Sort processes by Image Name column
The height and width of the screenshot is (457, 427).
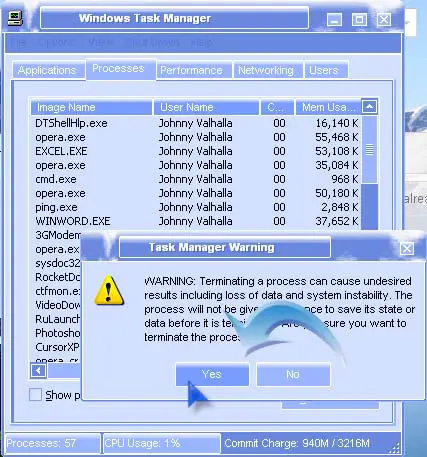92,107
